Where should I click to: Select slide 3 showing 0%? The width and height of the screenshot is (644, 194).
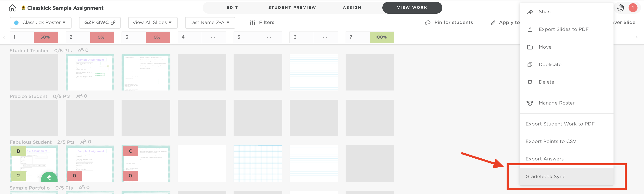(146, 37)
